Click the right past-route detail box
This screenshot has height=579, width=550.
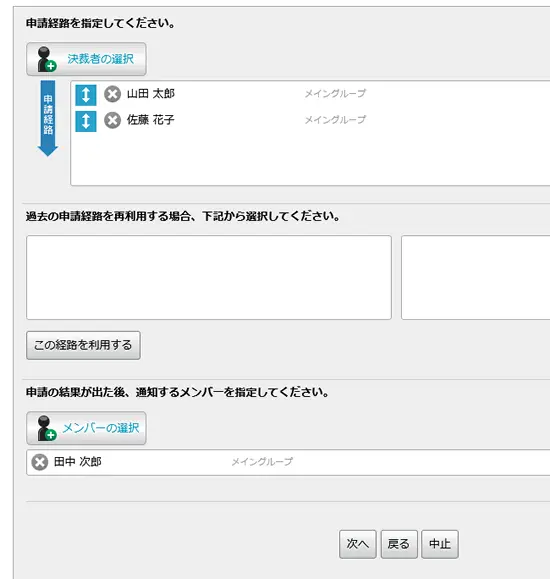[x=475, y=277]
